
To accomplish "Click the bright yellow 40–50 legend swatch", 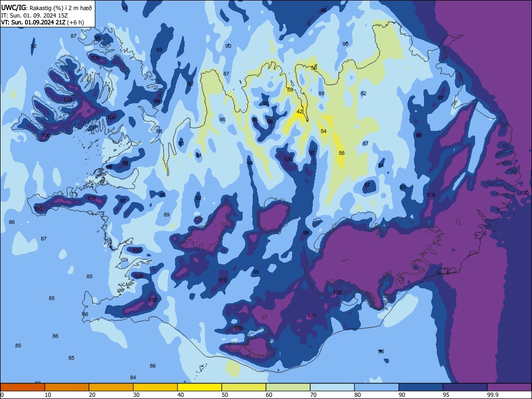I will (x=199, y=387).
